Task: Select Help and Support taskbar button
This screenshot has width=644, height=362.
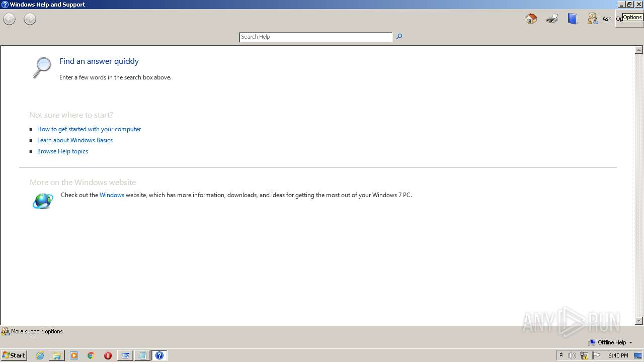Action: pos(159,355)
